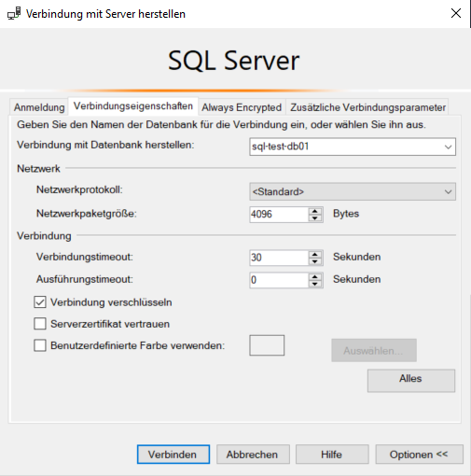
Task: Check Benutzerdefinierte Farbe verwenden
Action: click(x=40, y=345)
